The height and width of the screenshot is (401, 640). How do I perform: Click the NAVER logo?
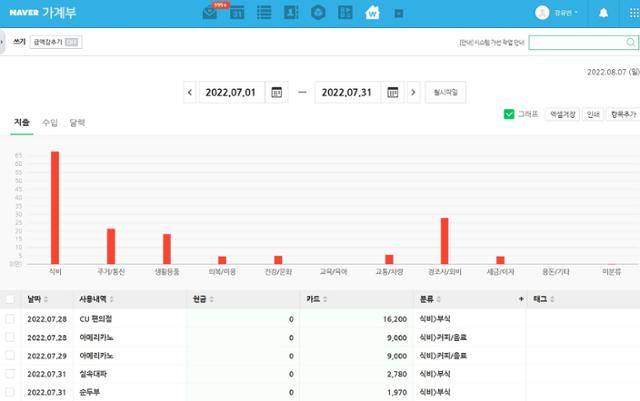click(24, 13)
